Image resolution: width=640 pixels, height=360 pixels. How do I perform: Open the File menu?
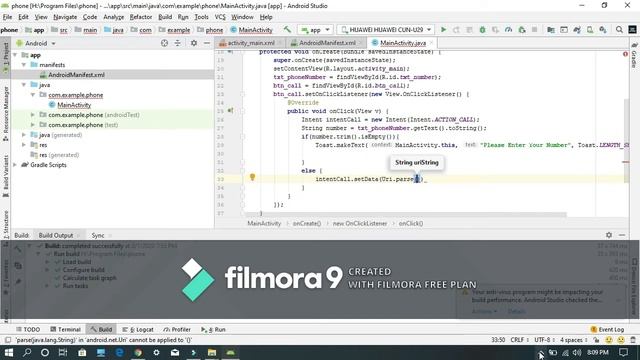(x=7, y=17)
